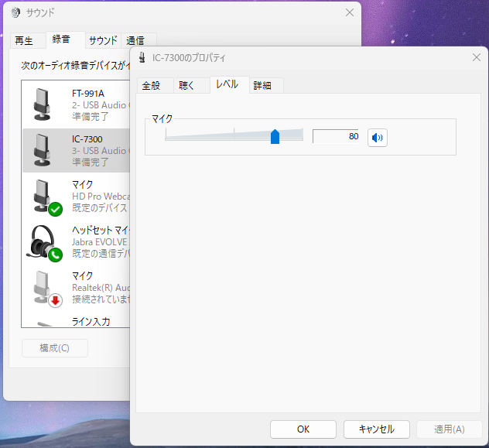Click the IC-7300 properties title microphone icon
Screen dimensions: 489x448
tap(142, 57)
